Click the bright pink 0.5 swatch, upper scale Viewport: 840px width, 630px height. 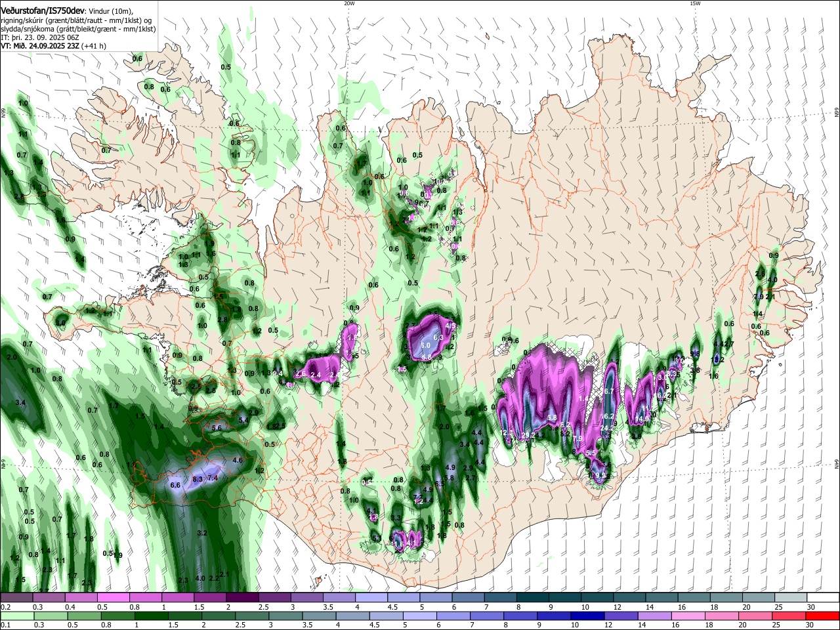(114, 598)
